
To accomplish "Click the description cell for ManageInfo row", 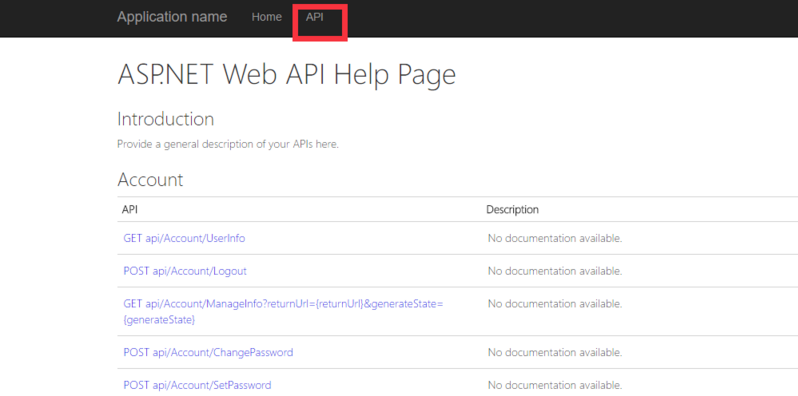I will (555, 304).
